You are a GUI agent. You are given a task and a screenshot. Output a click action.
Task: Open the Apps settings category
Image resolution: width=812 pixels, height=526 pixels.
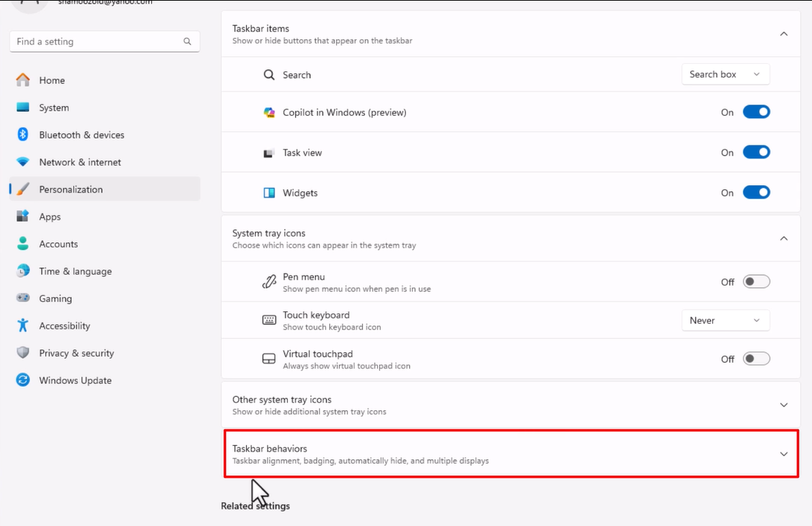point(50,217)
